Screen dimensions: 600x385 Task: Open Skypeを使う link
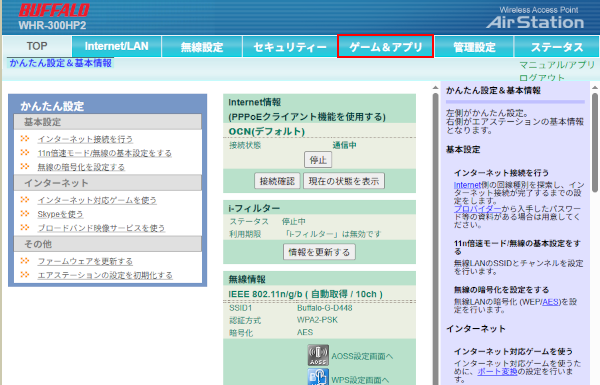click(x=60, y=214)
